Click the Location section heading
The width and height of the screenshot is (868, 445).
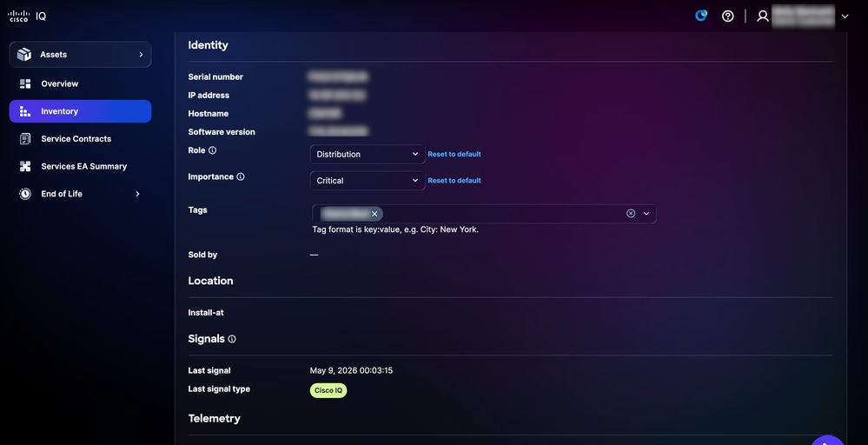210,281
